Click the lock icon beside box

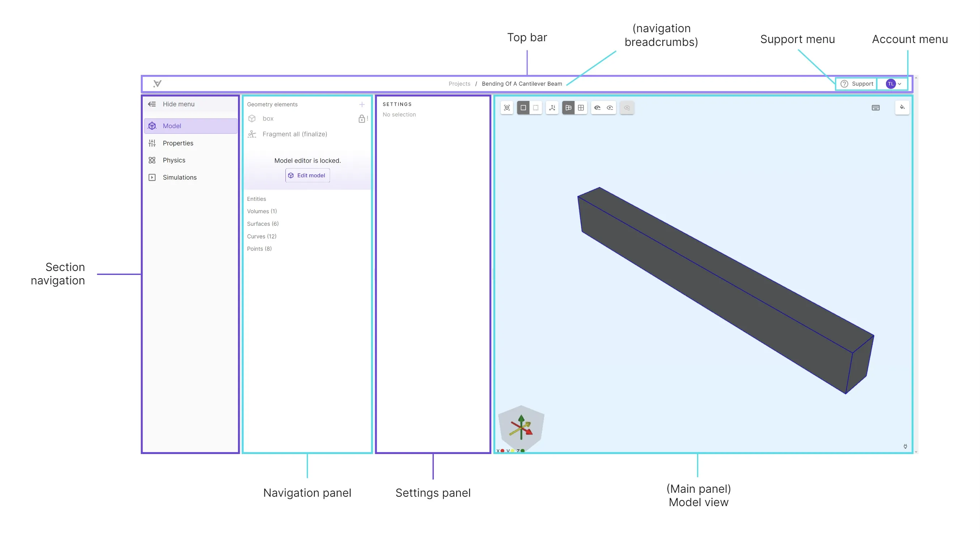[361, 119]
